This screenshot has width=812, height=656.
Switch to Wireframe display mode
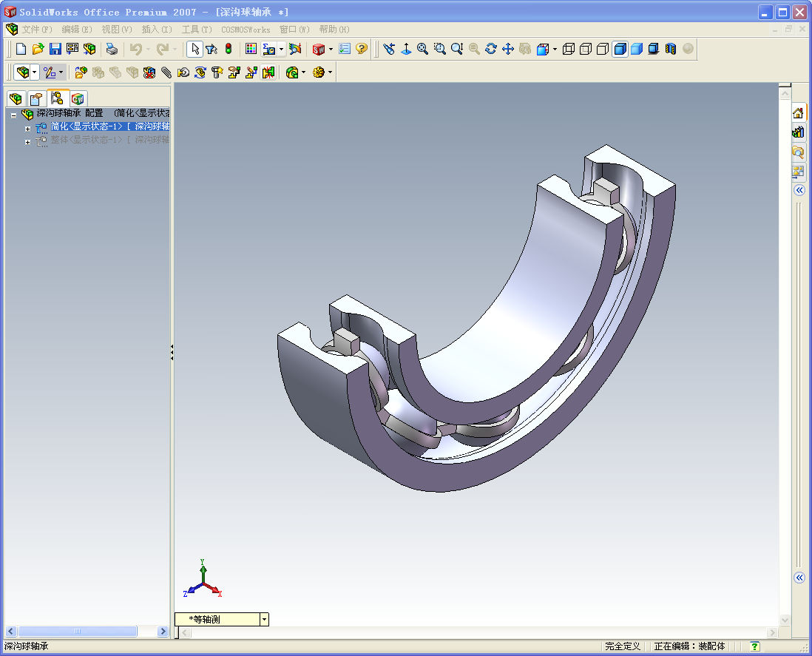(x=569, y=50)
